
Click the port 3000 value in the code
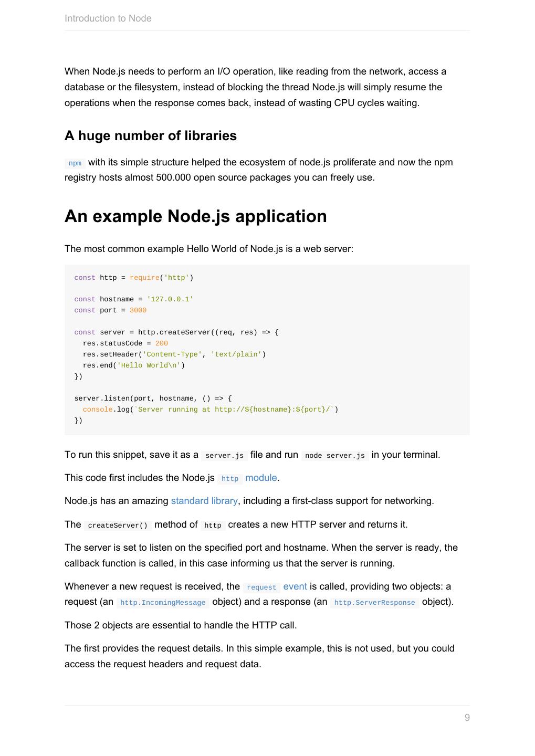[x=138, y=310]
